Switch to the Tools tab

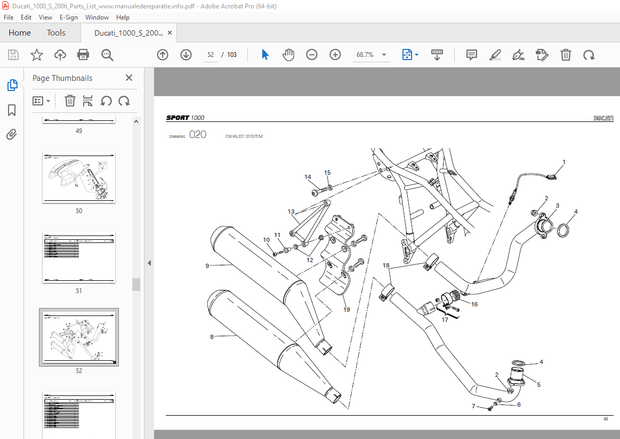click(56, 33)
